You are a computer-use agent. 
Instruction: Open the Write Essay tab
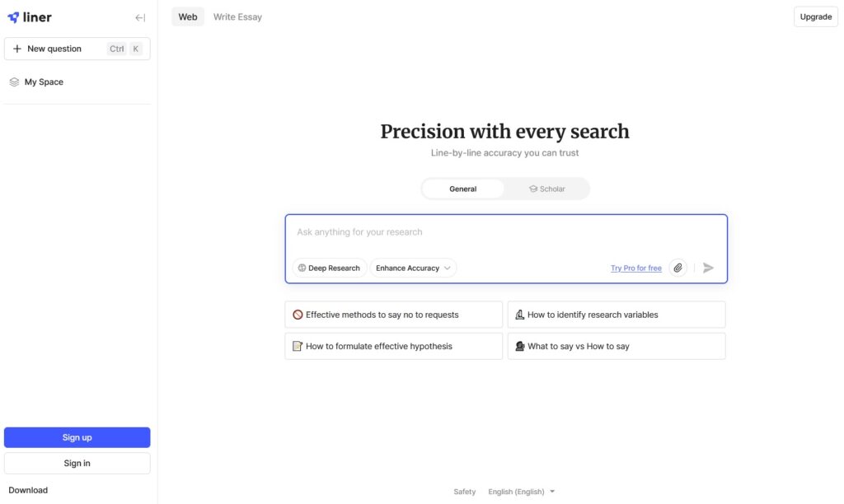237,16
